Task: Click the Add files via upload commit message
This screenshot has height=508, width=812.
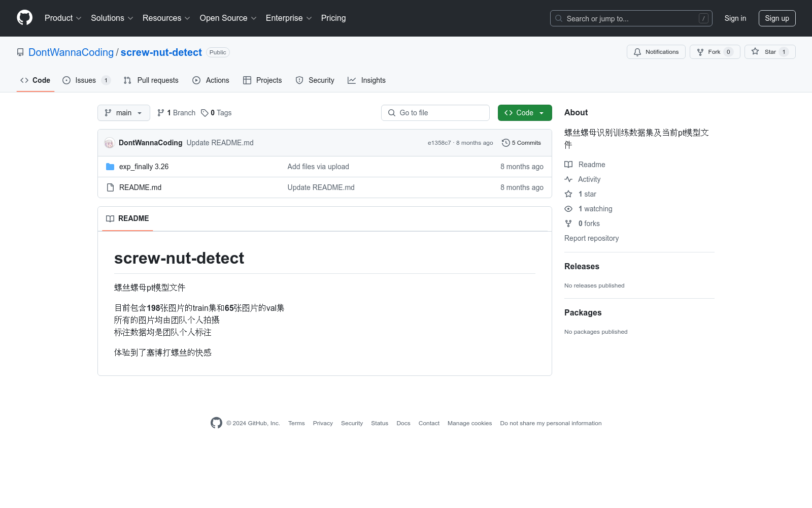Action: coord(318,167)
